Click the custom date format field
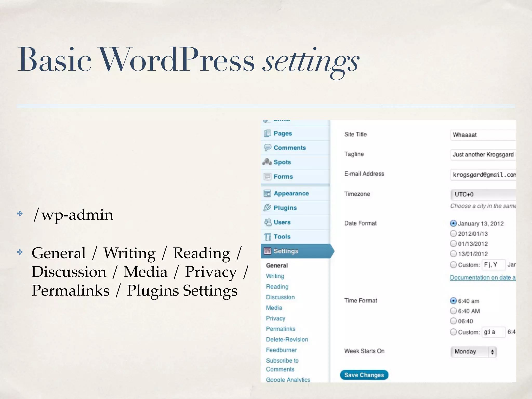Viewport: 532px width, 399px height. (494, 265)
